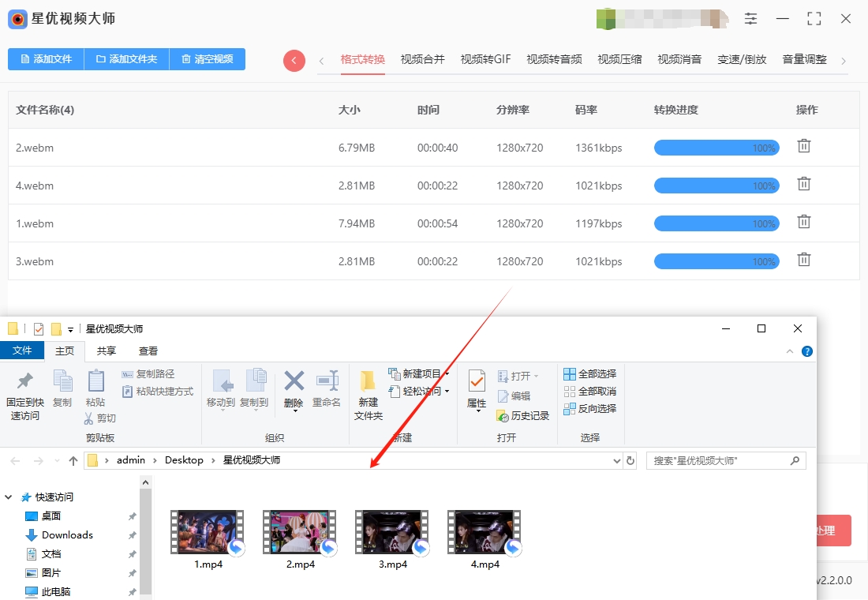Click the Copy icon in the ribbon
Viewport: 868px width, 600px height.
pos(62,382)
